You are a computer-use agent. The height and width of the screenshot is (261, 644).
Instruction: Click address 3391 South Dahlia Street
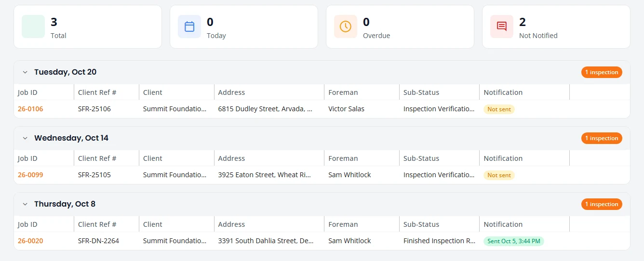pyautogui.click(x=266, y=241)
